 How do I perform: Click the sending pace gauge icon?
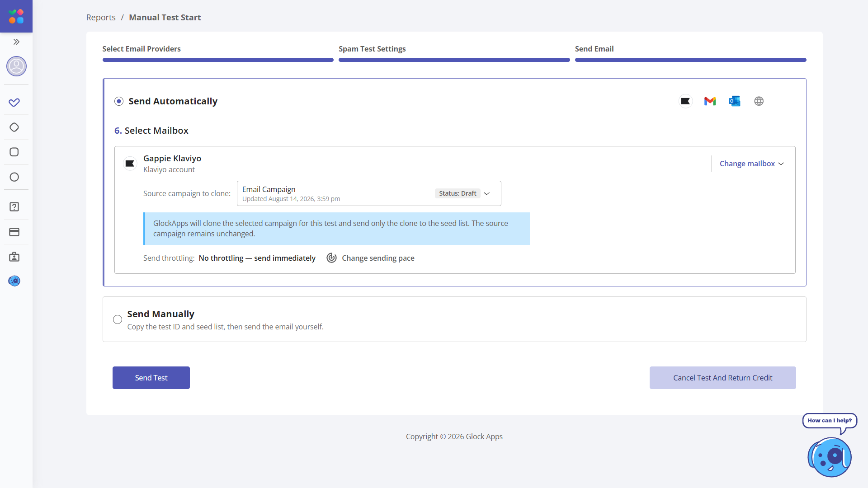tap(331, 258)
